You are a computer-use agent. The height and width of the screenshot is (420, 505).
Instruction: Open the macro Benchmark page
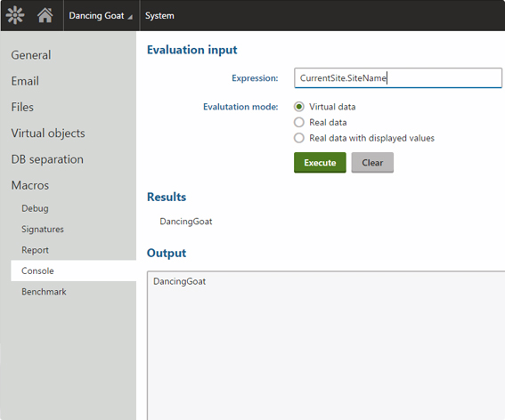(44, 292)
